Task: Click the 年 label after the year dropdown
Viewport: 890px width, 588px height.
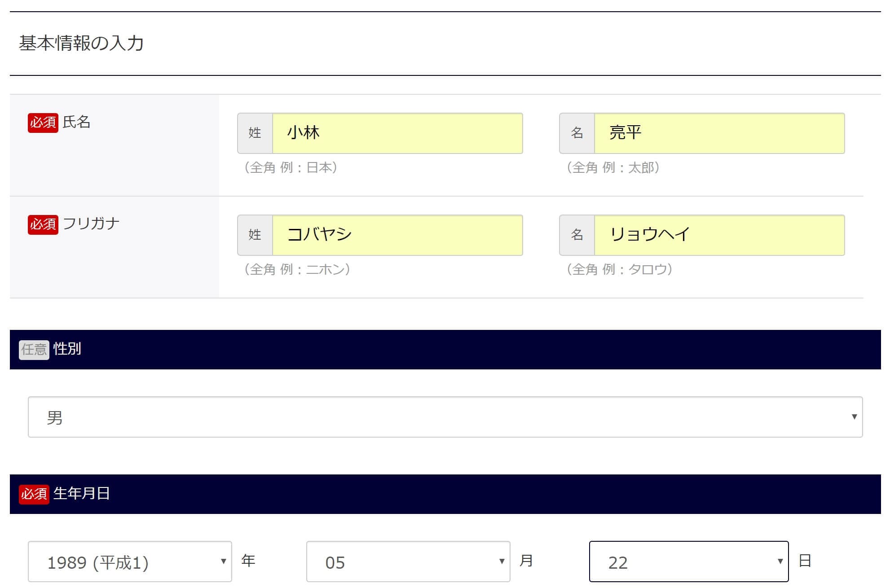Action: tap(248, 561)
